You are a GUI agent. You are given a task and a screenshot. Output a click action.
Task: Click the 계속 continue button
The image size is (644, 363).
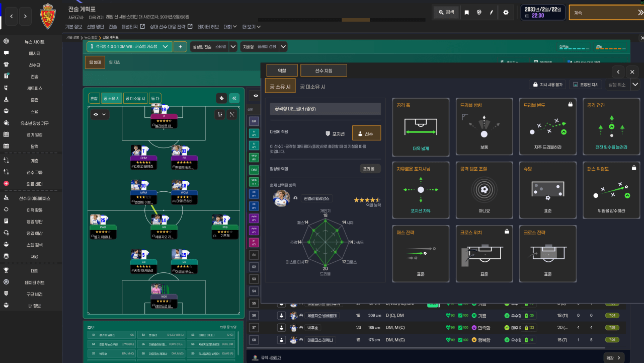pos(605,13)
